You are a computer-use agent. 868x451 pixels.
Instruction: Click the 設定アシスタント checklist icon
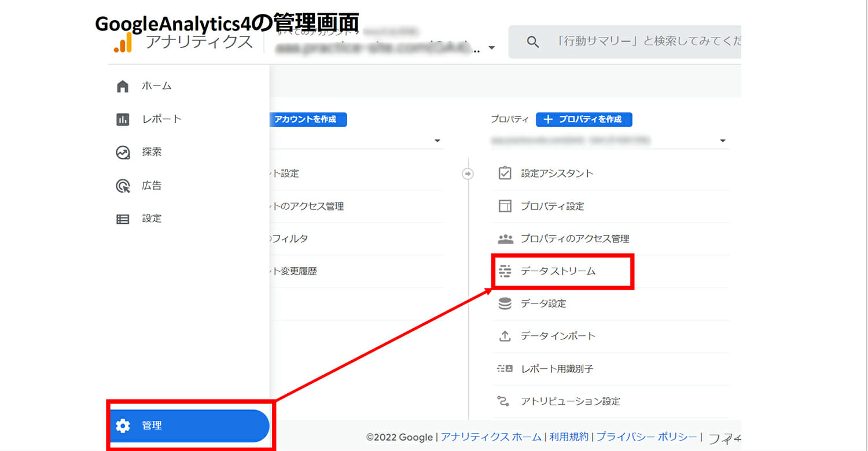505,173
